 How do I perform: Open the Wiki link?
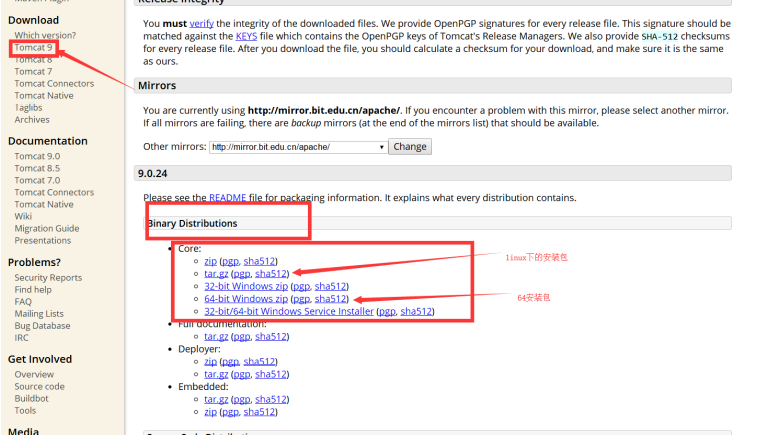point(23,216)
